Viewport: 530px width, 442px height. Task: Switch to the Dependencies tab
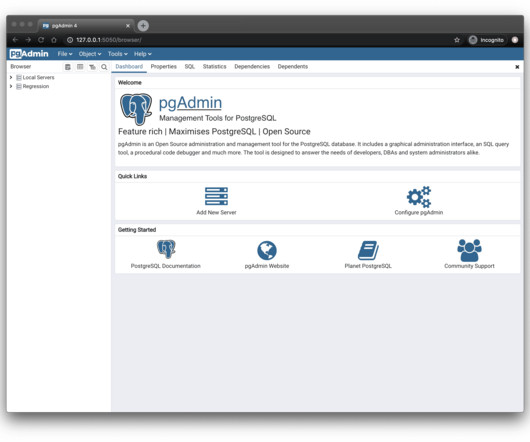click(x=252, y=67)
